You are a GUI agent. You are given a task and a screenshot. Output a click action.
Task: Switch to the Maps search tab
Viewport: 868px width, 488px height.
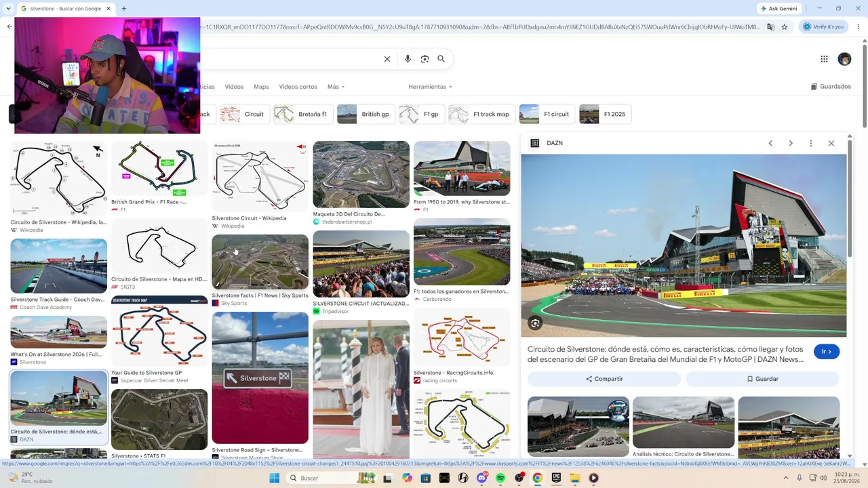tap(261, 87)
